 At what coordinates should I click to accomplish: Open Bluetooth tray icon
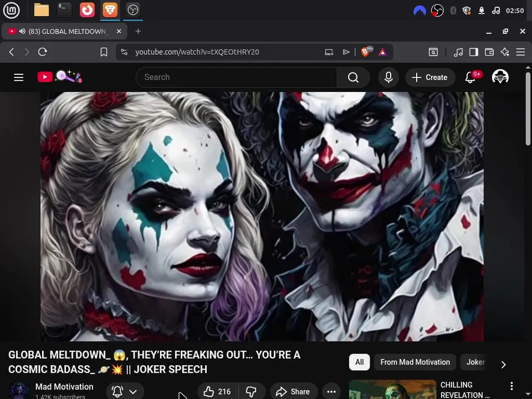coord(453,11)
